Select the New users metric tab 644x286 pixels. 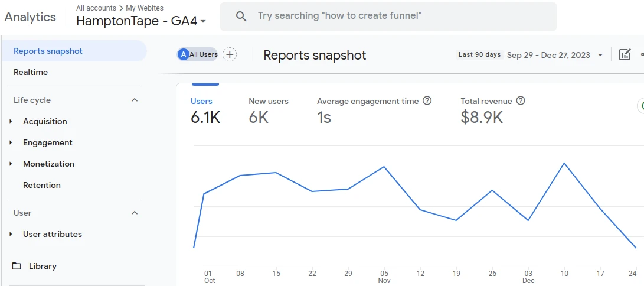click(269, 111)
